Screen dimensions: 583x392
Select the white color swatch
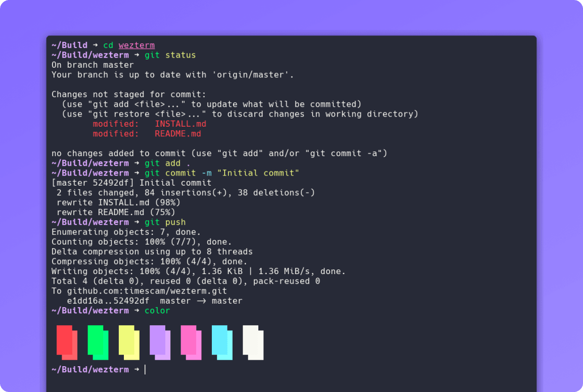252,342
